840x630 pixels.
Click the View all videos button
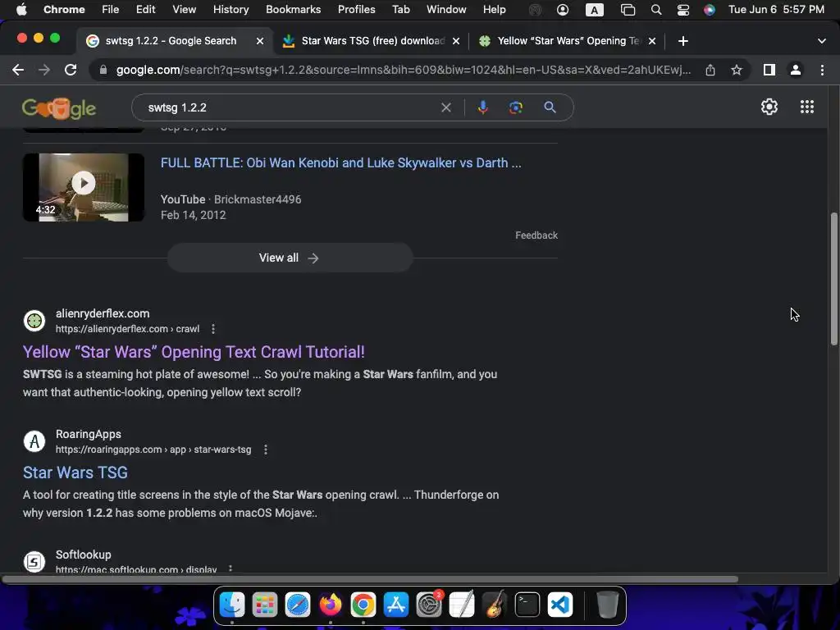click(290, 258)
